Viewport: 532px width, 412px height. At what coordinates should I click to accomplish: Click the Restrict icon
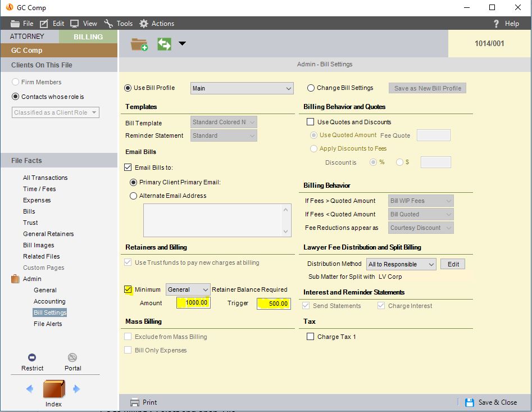[x=32, y=357]
